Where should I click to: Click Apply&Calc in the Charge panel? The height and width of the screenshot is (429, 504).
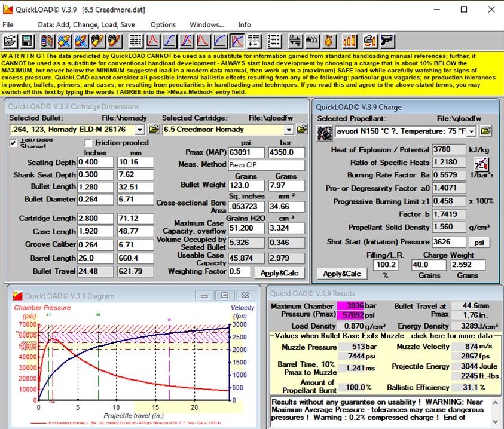pyautogui.click(x=341, y=274)
